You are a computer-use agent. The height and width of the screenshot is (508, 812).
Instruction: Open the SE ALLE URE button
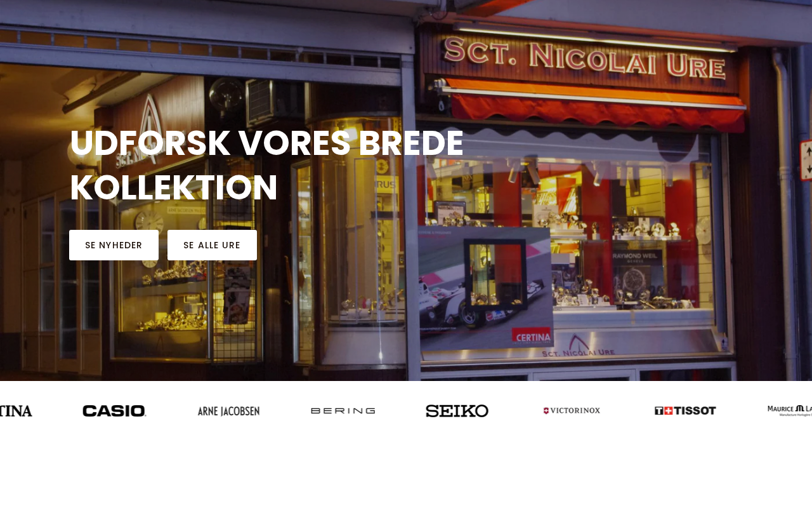click(212, 245)
